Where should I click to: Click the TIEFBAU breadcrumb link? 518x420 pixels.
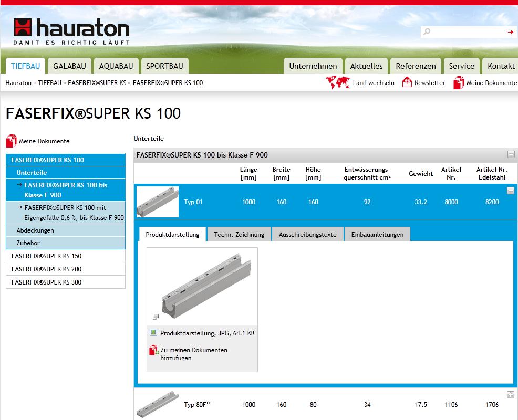click(x=49, y=83)
